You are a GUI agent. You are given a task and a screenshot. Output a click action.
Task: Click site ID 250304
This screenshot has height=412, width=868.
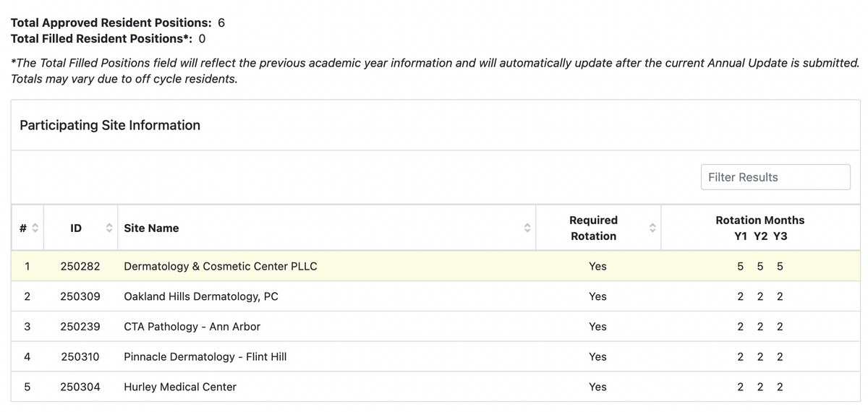80,387
